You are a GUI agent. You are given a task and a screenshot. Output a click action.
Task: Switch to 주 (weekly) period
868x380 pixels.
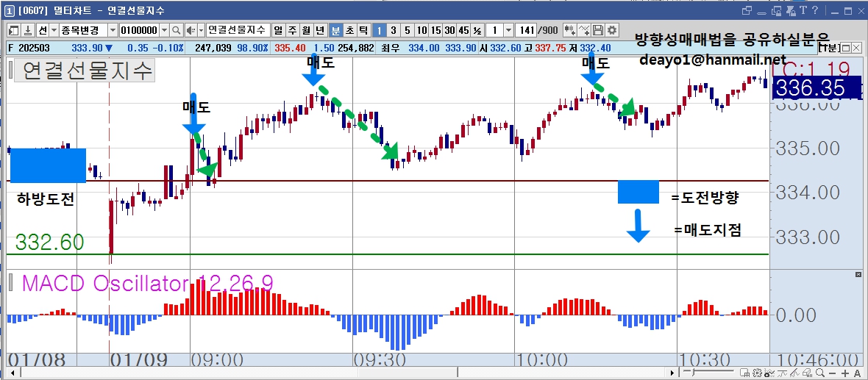(x=291, y=30)
